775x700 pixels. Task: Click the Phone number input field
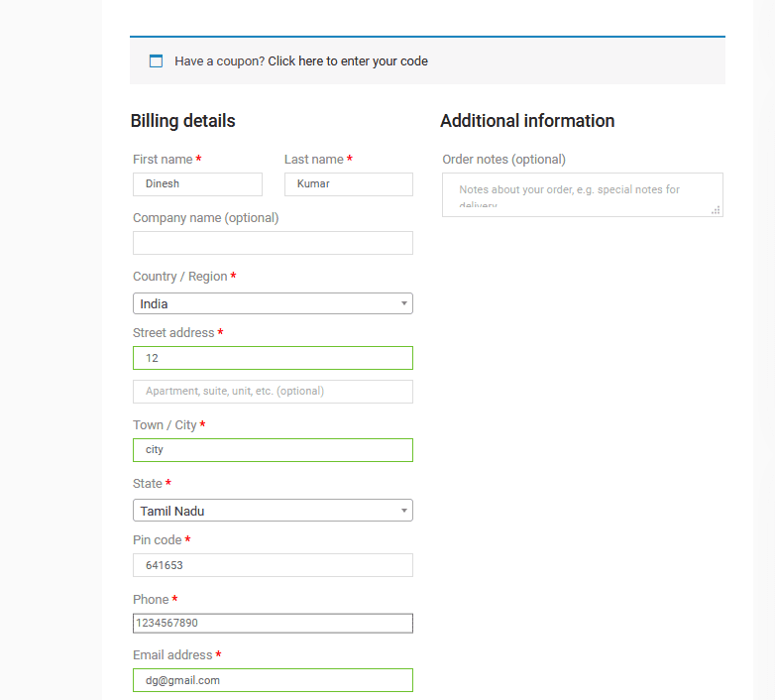(x=273, y=624)
